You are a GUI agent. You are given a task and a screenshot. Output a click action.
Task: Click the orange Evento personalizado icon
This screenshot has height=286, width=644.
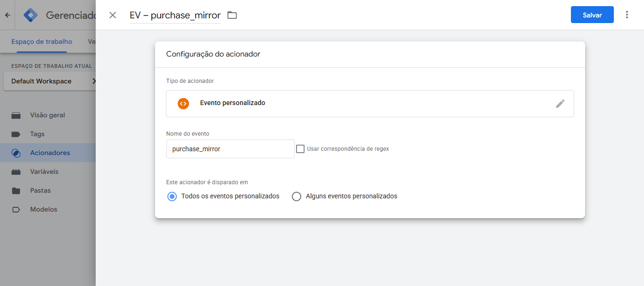(x=183, y=104)
